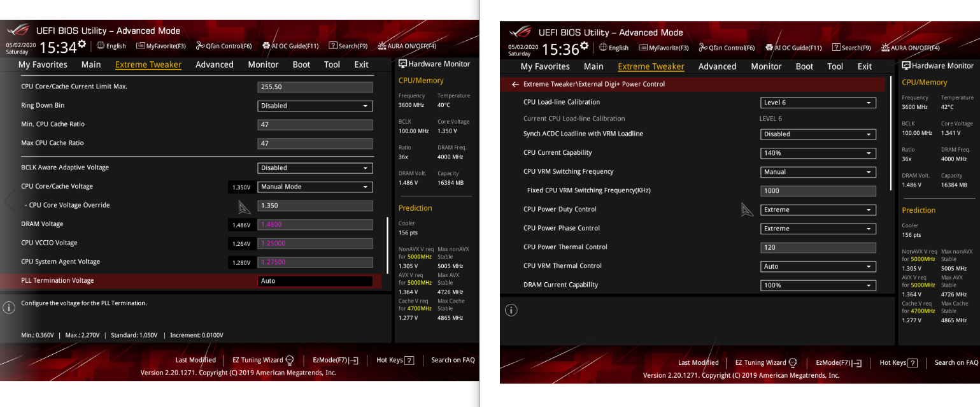Click Hardware Monitor monitor icon on right screen
The height and width of the screenshot is (407, 980).
[x=906, y=66]
